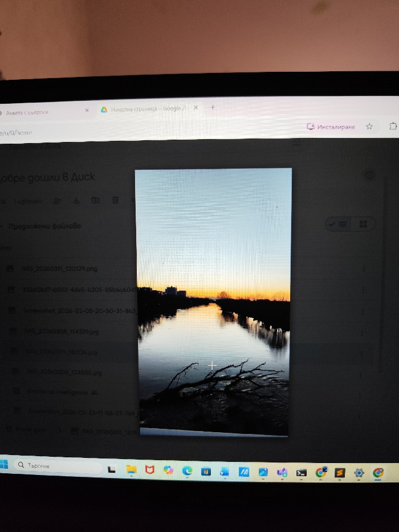
Task: Open Microsoft Store from the taskbar
Action: coord(206,471)
